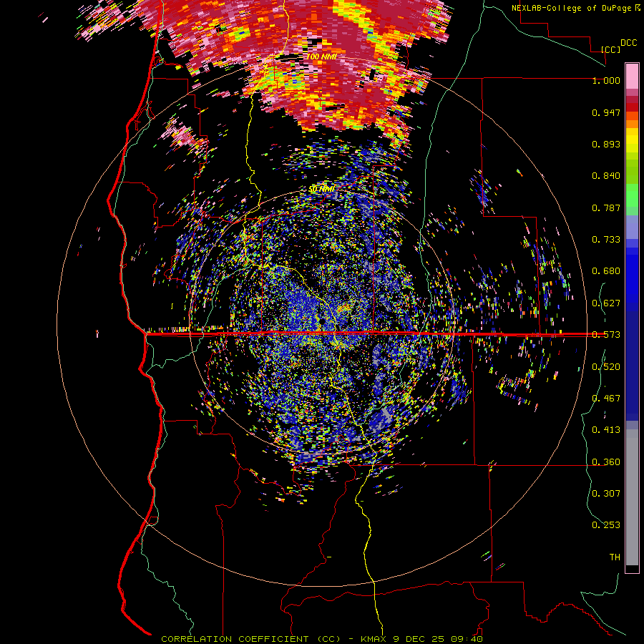The width and height of the screenshot is (644, 644).
Task: Click the 9 DEC 25 09:40 timestamp
Action: coord(438,639)
